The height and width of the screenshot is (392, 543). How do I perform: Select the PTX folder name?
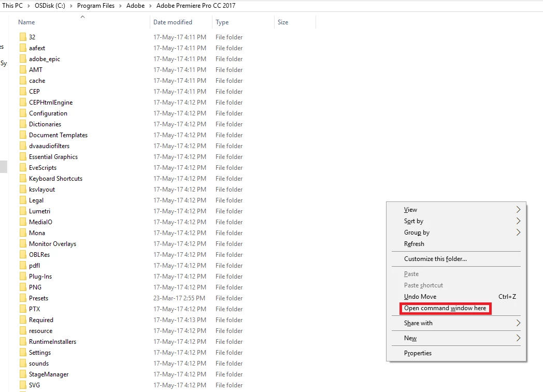click(x=34, y=309)
